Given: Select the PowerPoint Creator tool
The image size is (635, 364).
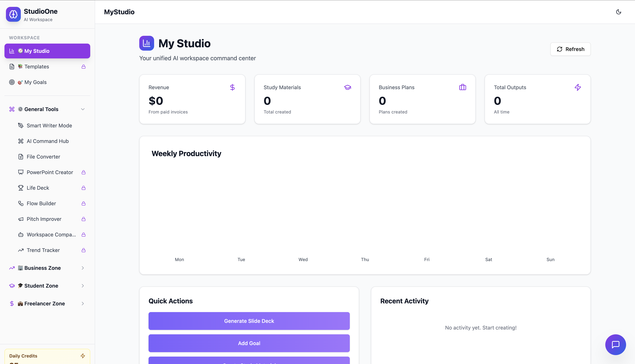Looking at the screenshot, I should coord(50,172).
